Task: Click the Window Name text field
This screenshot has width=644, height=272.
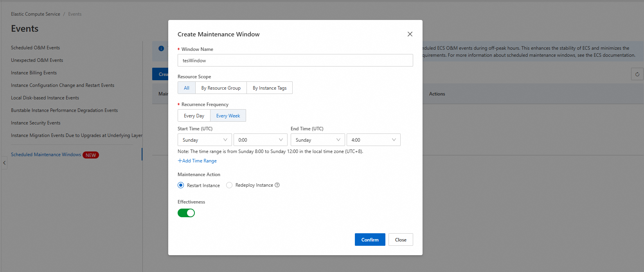Action: tap(295, 61)
